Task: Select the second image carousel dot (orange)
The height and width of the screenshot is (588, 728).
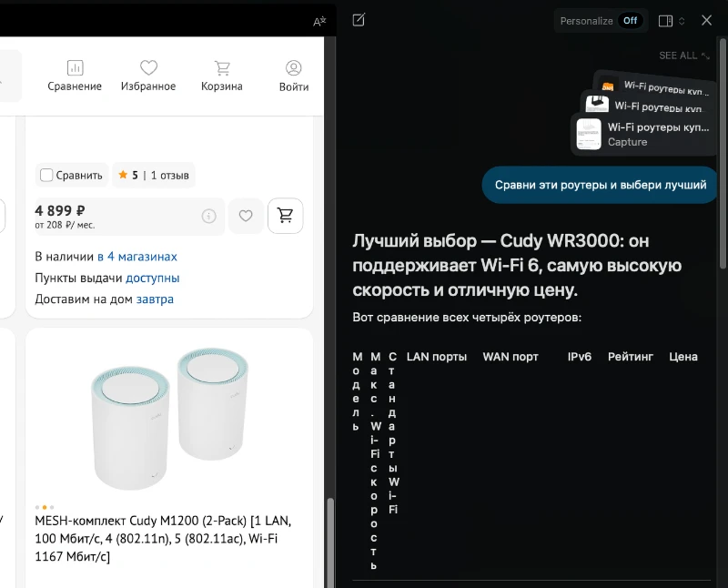Action: click(45, 507)
